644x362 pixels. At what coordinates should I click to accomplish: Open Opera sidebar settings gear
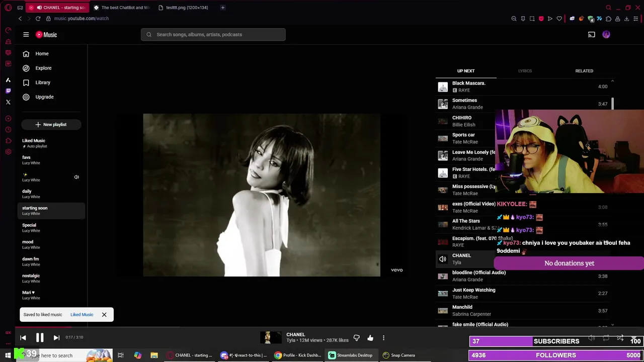point(8,152)
